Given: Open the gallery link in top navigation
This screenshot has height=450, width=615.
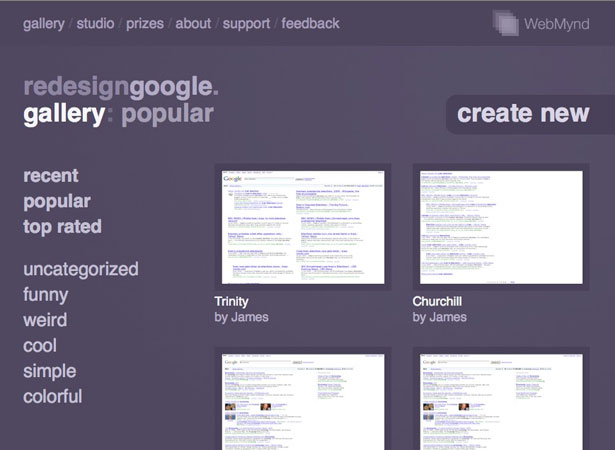Looking at the screenshot, I should tap(44, 24).
